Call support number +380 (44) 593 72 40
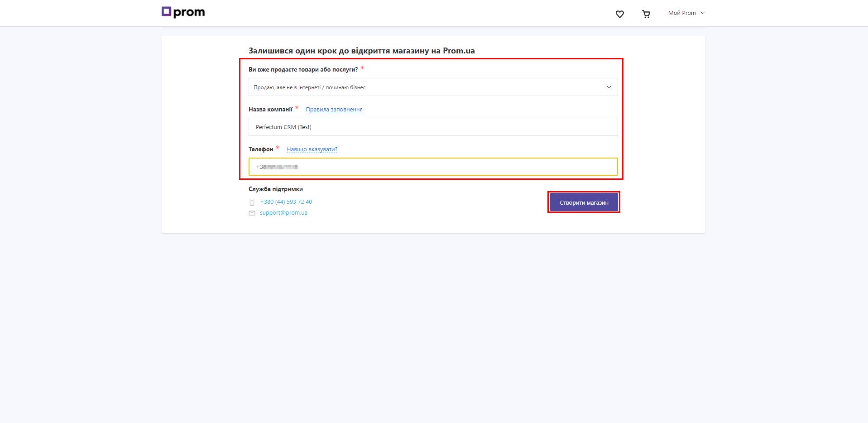 [286, 202]
